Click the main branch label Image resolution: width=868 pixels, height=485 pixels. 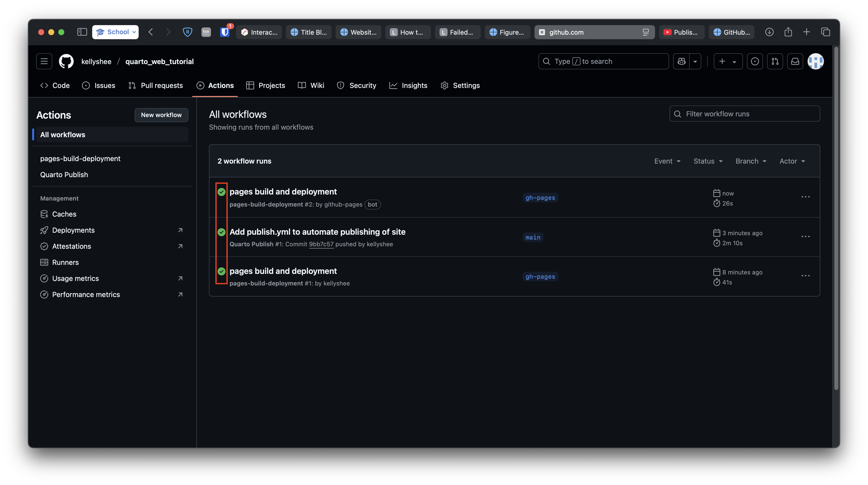[x=533, y=237]
